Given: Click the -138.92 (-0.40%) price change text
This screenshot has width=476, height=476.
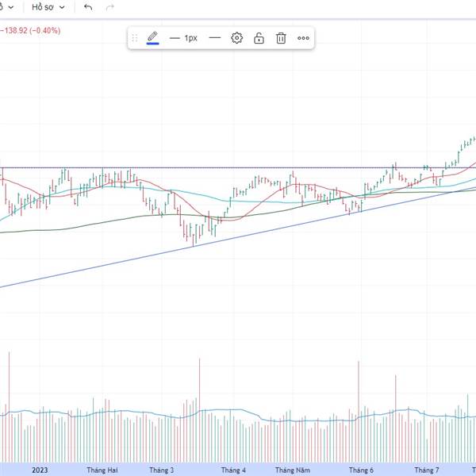Looking at the screenshot, I should click(x=32, y=31).
